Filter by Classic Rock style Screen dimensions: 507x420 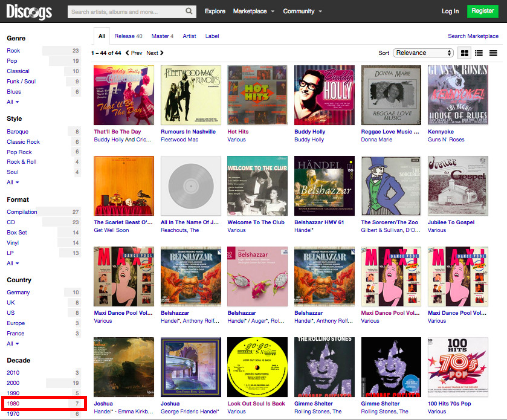23,142
